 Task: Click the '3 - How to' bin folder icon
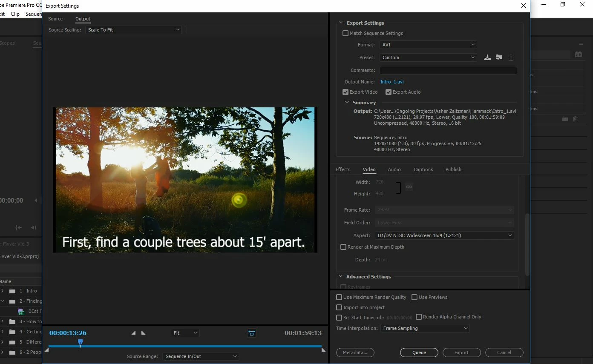[12, 321]
